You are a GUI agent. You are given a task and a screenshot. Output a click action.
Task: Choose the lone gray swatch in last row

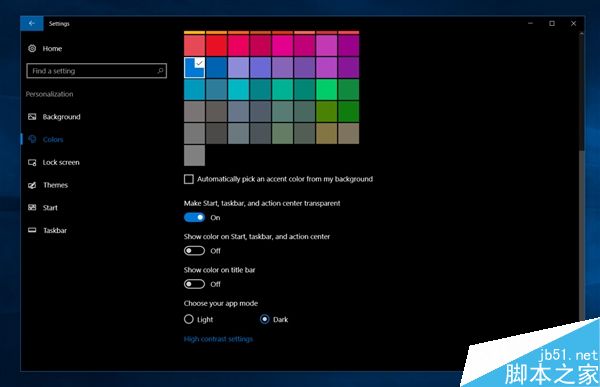click(x=194, y=155)
